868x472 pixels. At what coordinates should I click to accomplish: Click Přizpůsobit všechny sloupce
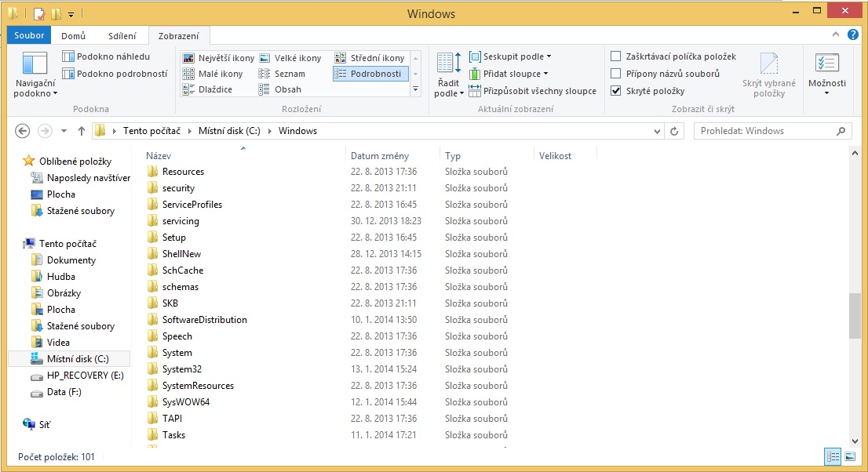click(533, 91)
